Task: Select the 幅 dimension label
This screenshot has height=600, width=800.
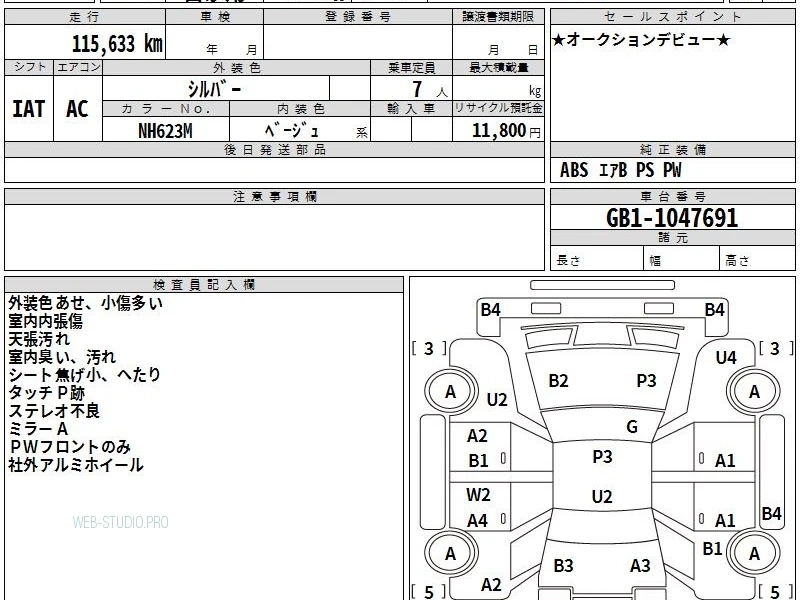Action: click(656, 261)
